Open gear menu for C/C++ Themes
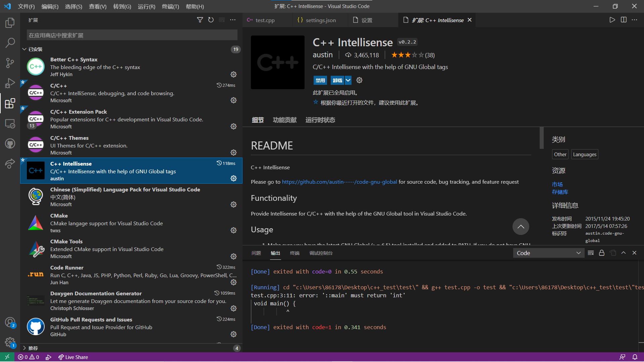Screen dimensions: 644x362 (x=233, y=153)
